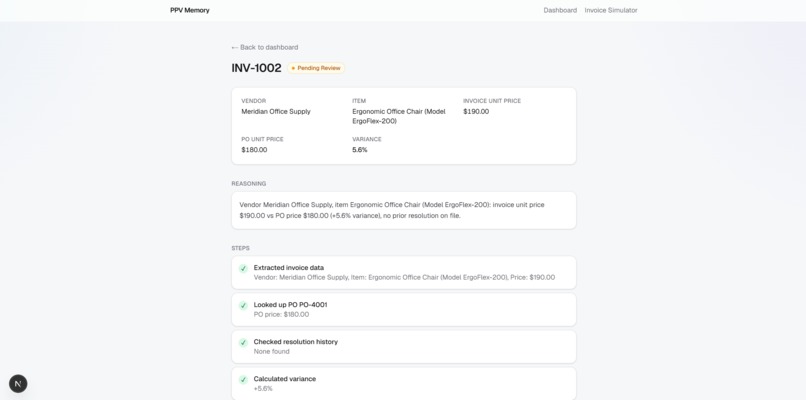This screenshot has height=400, width=806.
Task: Open the Dashboard nav item
Action: click(560, 10)
